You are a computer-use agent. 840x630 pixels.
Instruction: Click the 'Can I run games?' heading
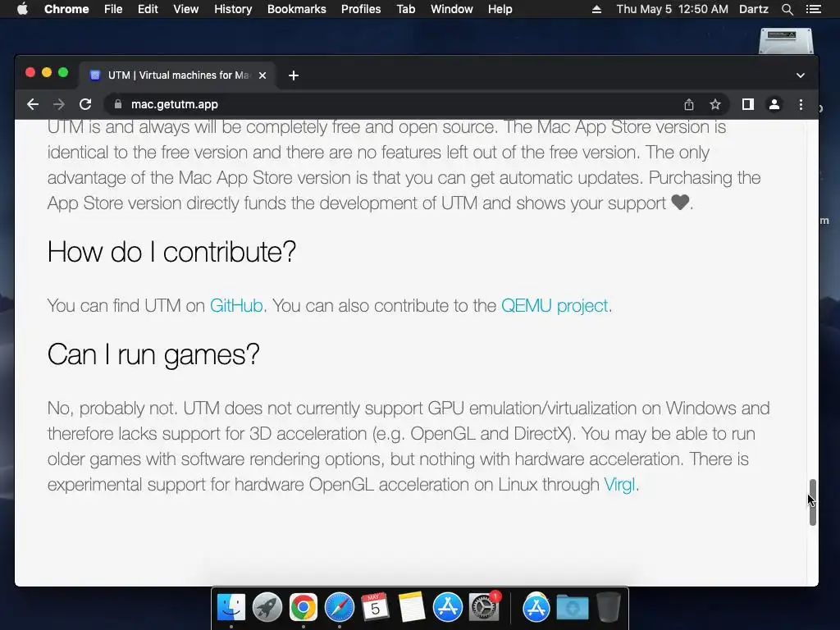(x=153, y=354)
